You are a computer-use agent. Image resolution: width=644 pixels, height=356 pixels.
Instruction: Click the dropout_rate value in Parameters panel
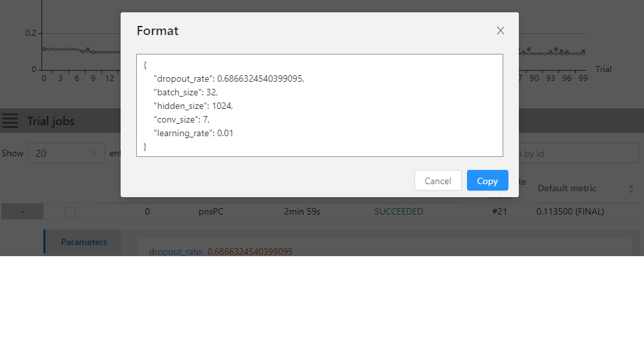[x=250, y=252]
